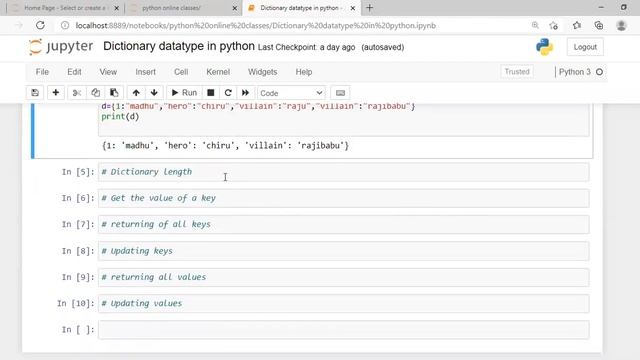This screenshot has height=360, width=640.
Task: Click the browser address bar URL
Action: [x=256, y=25]
